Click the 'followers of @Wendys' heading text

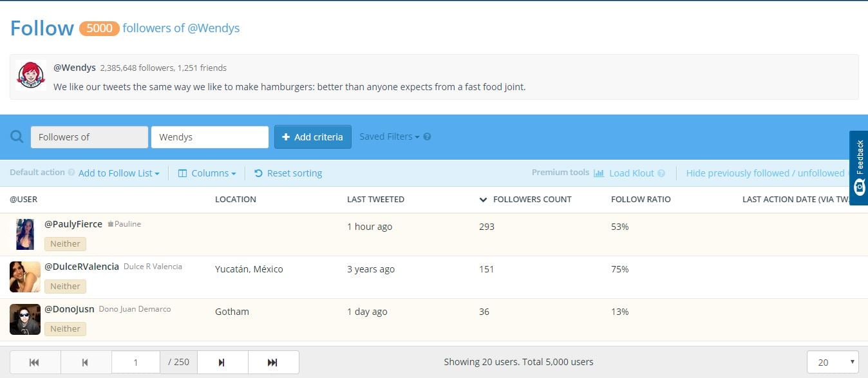tap(181, 28)
